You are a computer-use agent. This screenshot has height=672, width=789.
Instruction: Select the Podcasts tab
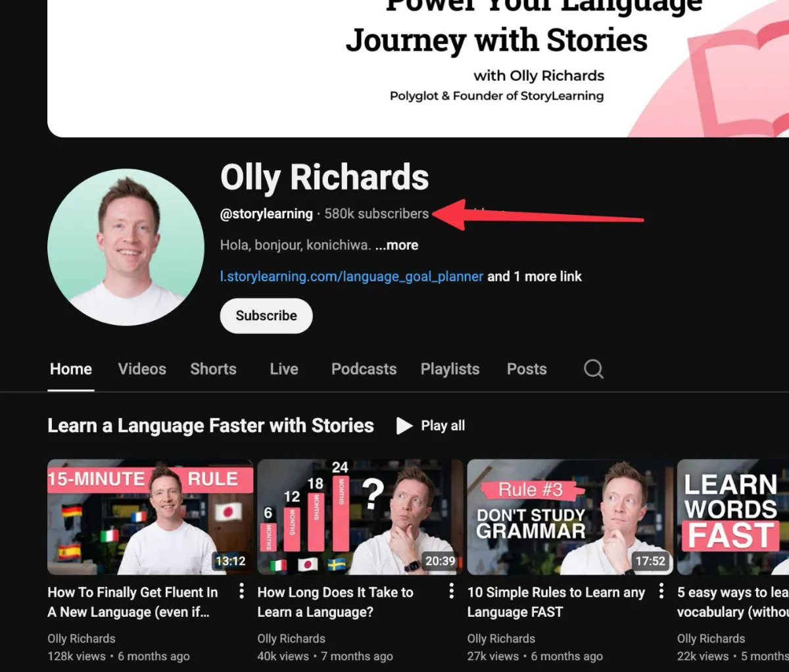coord(364,369)
